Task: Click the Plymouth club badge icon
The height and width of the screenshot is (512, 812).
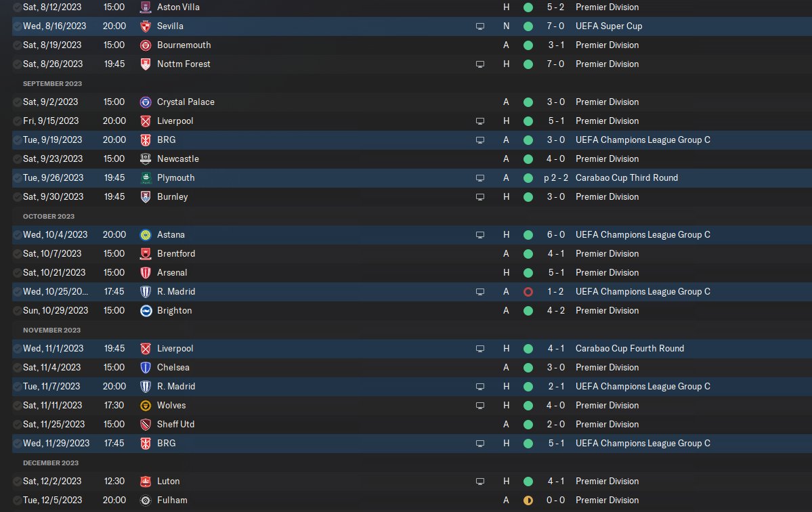Action: click(x=145, y=178)
